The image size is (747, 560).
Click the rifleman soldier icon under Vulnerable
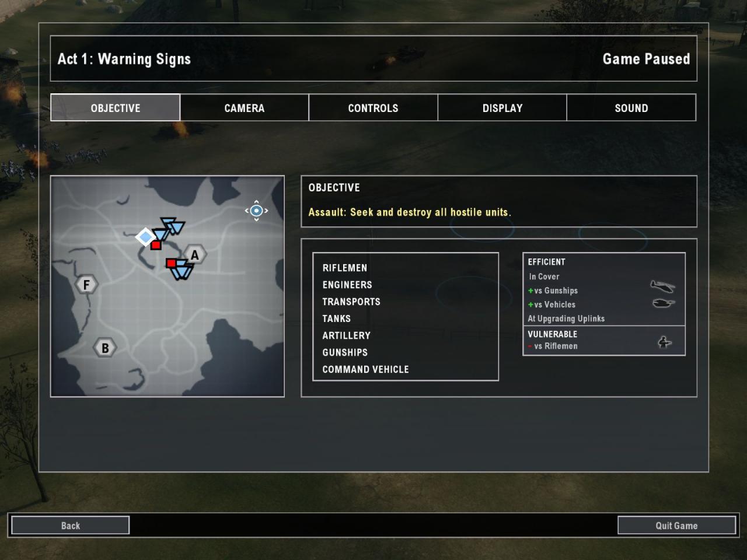click(x=664, y=342)
